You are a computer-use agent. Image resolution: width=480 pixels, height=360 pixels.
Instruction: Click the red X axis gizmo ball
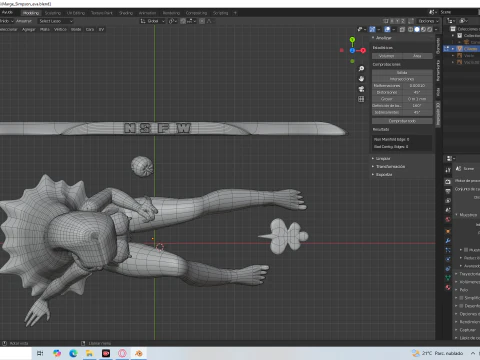point(363,50)
